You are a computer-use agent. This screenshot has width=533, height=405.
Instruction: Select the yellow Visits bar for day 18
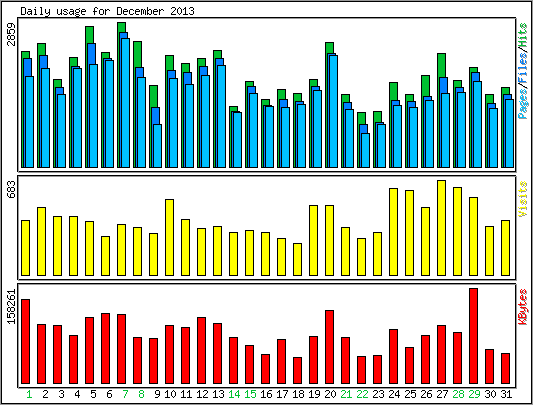coord(297,259)
